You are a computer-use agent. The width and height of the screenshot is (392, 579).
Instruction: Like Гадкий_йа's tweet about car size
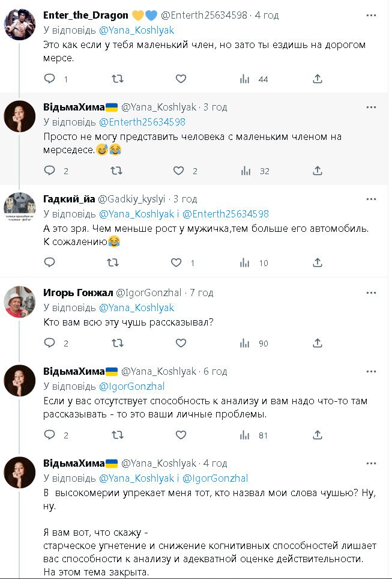176,262
